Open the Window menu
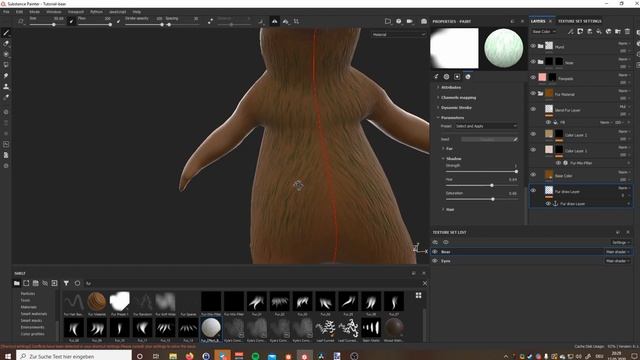 point(53,12)
